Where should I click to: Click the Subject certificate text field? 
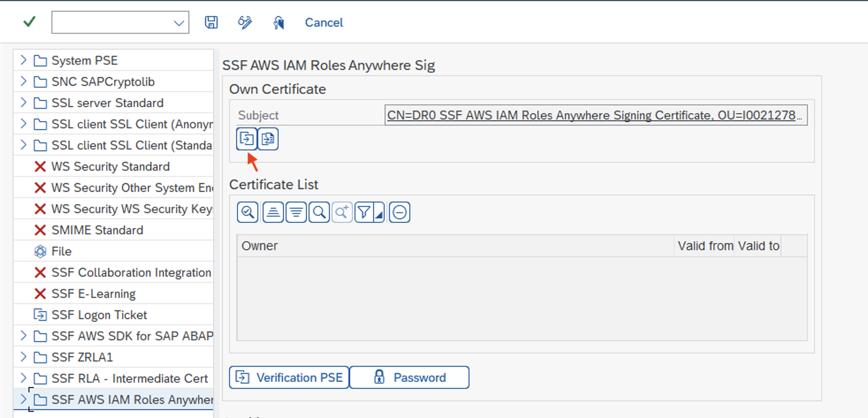coord(594,115)
